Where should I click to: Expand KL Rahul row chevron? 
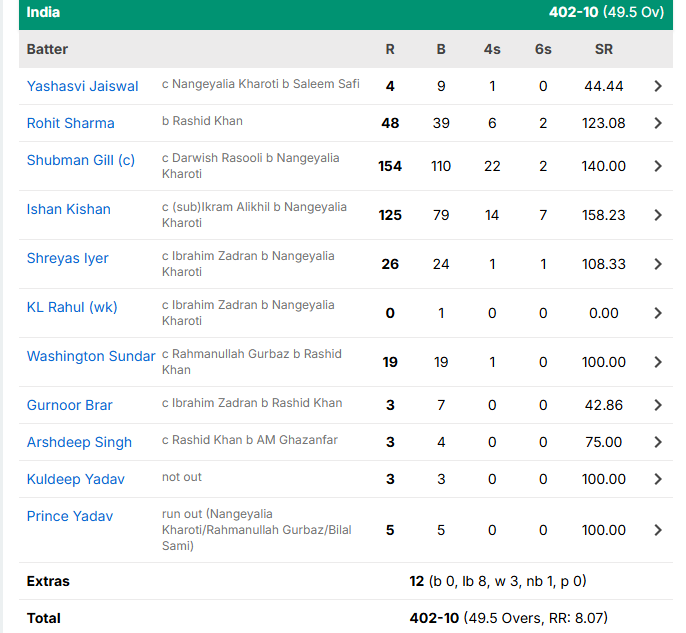[x=658, y=313]
